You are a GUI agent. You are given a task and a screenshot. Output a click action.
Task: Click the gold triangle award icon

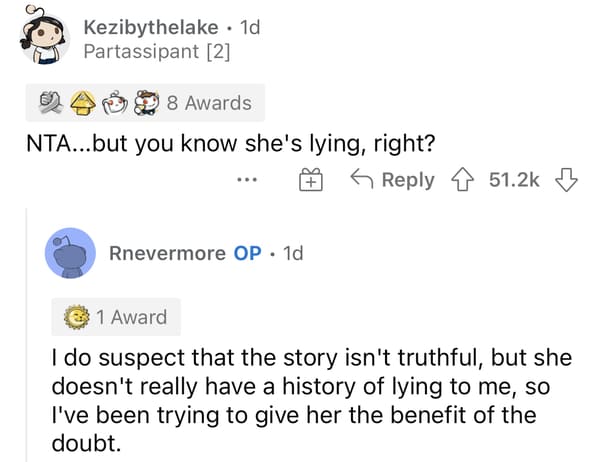[83, 103]
